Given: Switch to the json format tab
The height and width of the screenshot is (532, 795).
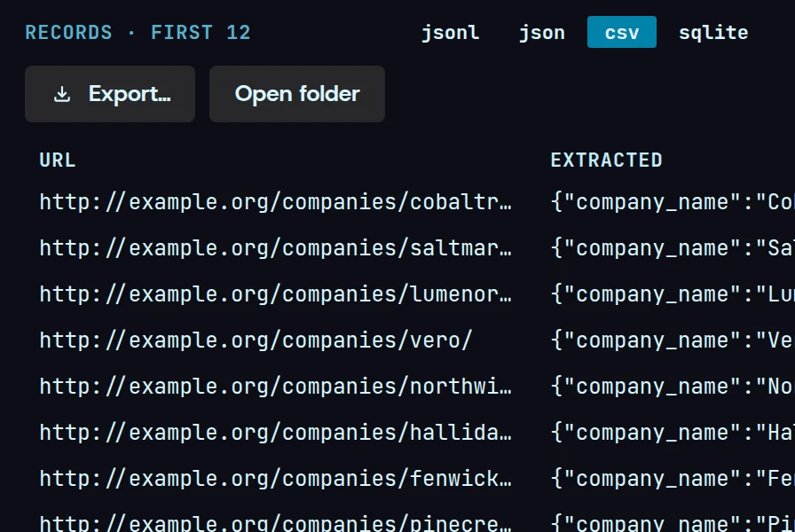Looking at the screenshot, I should pyautogui.click(x=541, y=33).
